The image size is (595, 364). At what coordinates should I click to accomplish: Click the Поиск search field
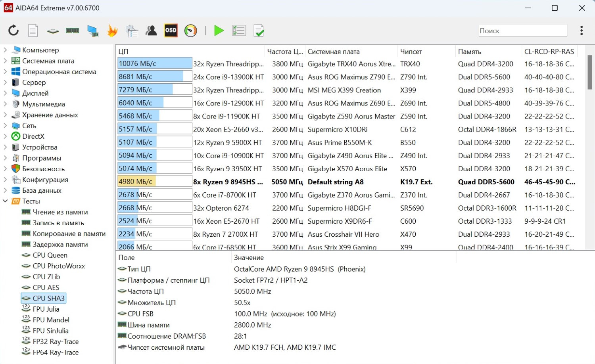point(522,31)
